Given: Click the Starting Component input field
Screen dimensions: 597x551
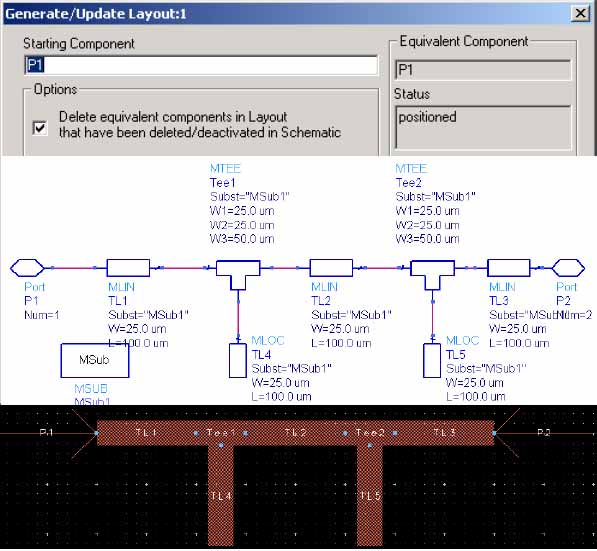Looking at the screenshot, I should point(201,65).
